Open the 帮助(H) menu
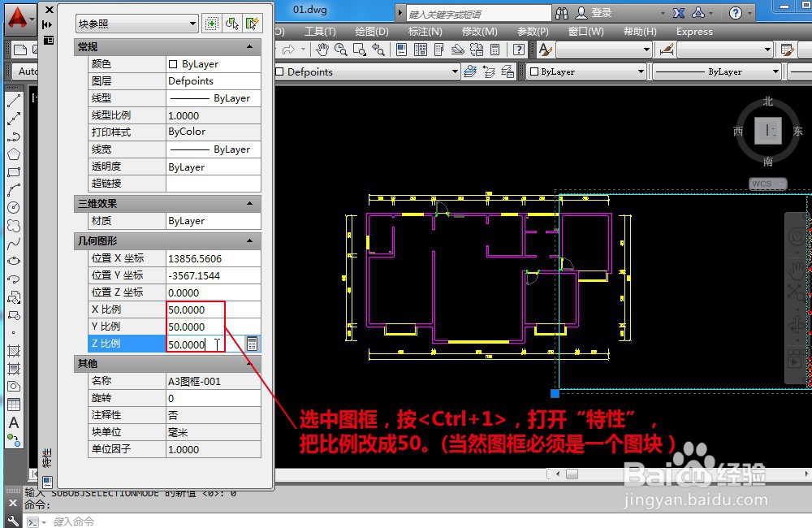Viewport: 812px width, 528px height. (x=640, y=32)
